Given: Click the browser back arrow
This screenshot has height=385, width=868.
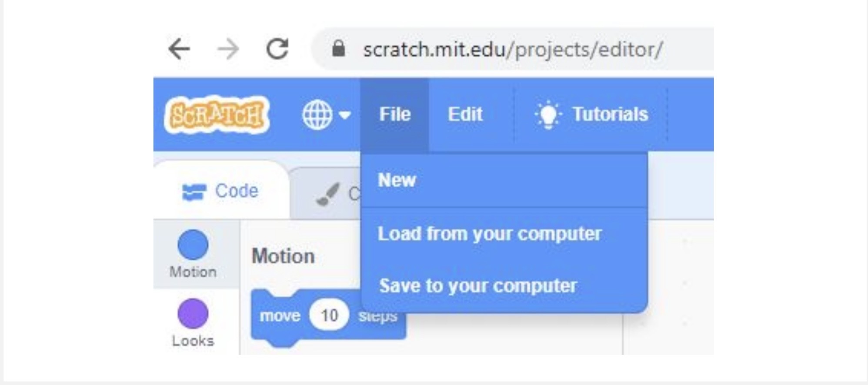Looking at the screenshot, I should click(179, 49).
